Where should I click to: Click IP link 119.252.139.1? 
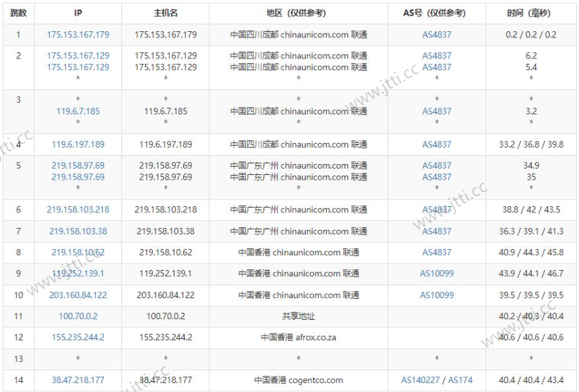[x=78, y=274]
